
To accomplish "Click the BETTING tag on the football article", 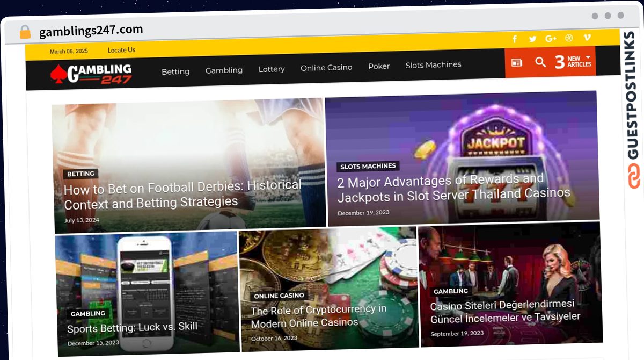I will pos(81,174).
